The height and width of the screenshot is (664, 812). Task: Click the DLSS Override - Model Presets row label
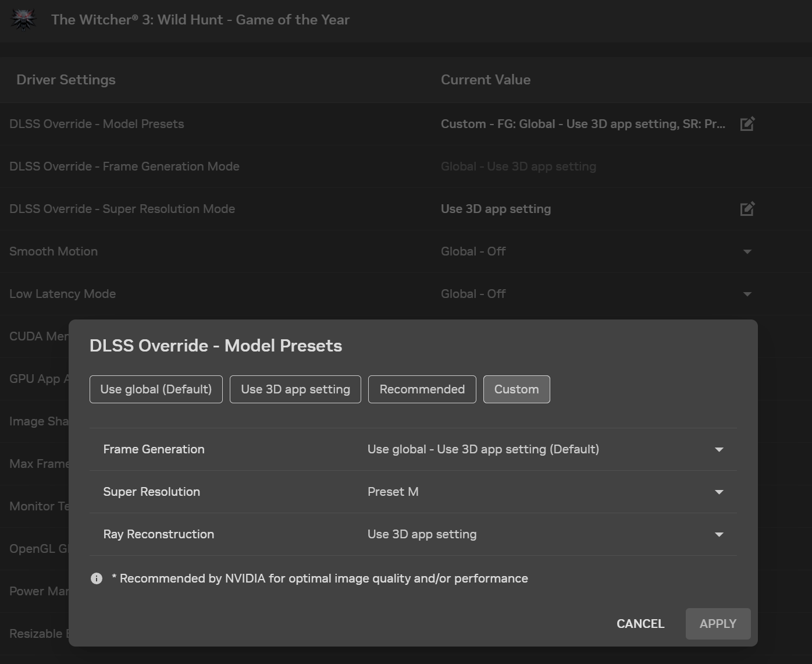[97, 124]
